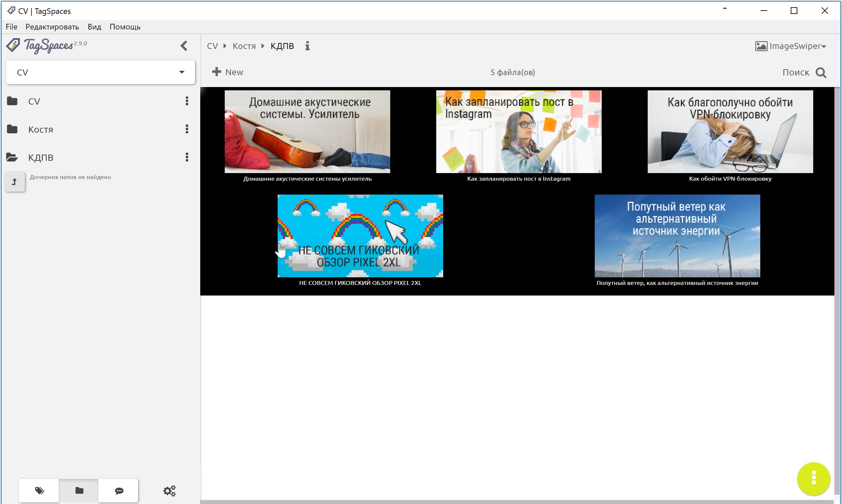Click the yellow floating actions button
The width and height of the screenshot is (842, 504).
click(813, 478)
